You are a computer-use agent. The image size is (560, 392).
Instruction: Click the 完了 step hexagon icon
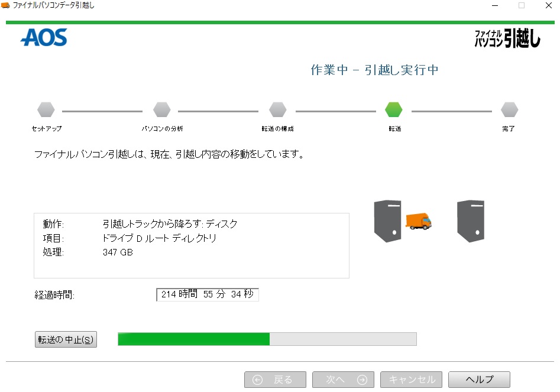coord(509,109)
